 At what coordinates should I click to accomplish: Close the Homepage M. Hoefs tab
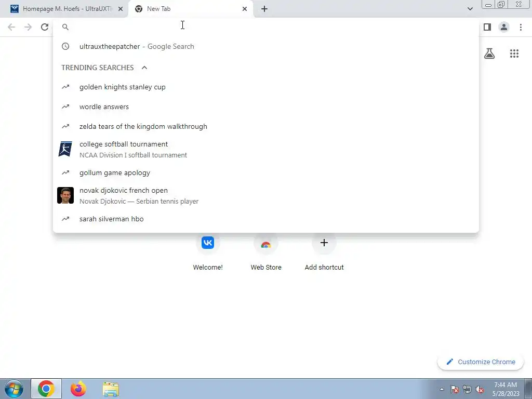click(x=121, y=9)
